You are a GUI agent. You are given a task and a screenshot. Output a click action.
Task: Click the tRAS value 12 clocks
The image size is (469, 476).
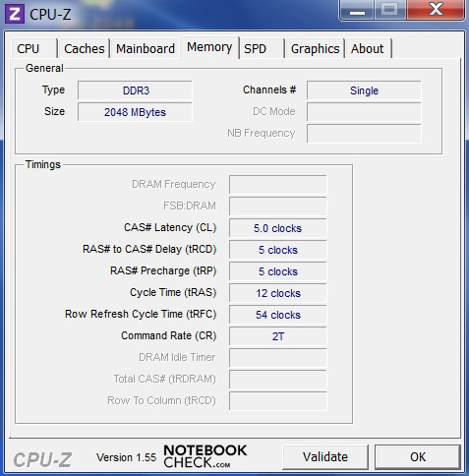278,293
